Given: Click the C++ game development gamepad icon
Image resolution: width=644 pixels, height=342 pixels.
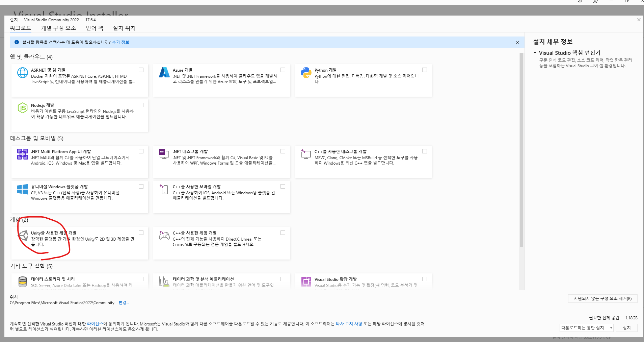Looking at the screenshot, I should pos(164,235).
